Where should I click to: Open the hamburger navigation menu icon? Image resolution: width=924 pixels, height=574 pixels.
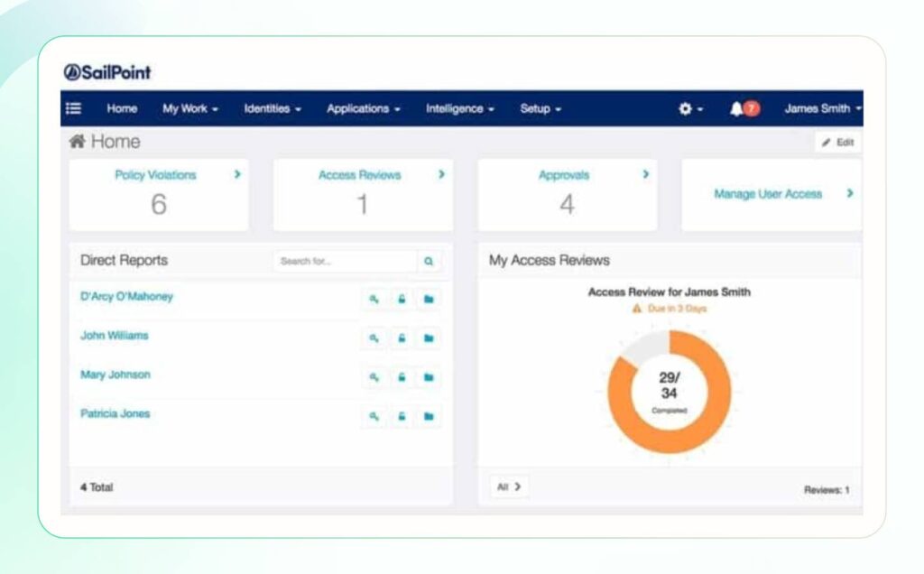74,108
